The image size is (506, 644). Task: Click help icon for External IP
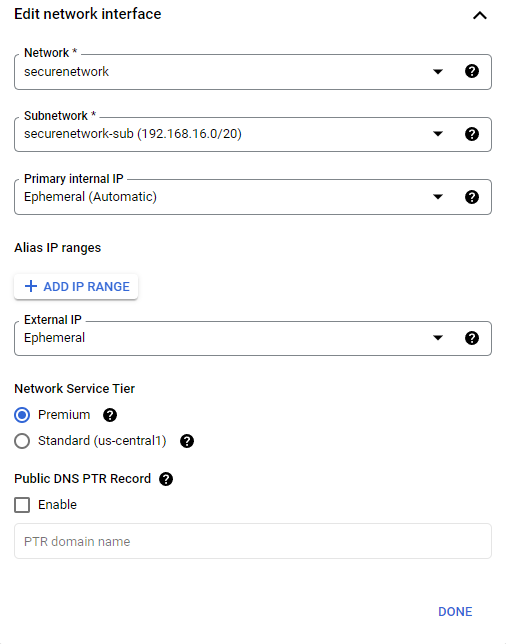[x=472, y=338]
